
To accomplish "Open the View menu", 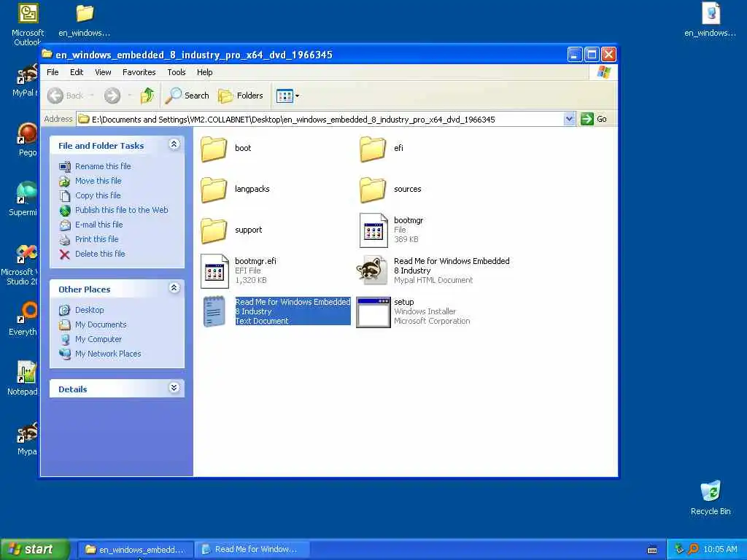I will [103, 72].
